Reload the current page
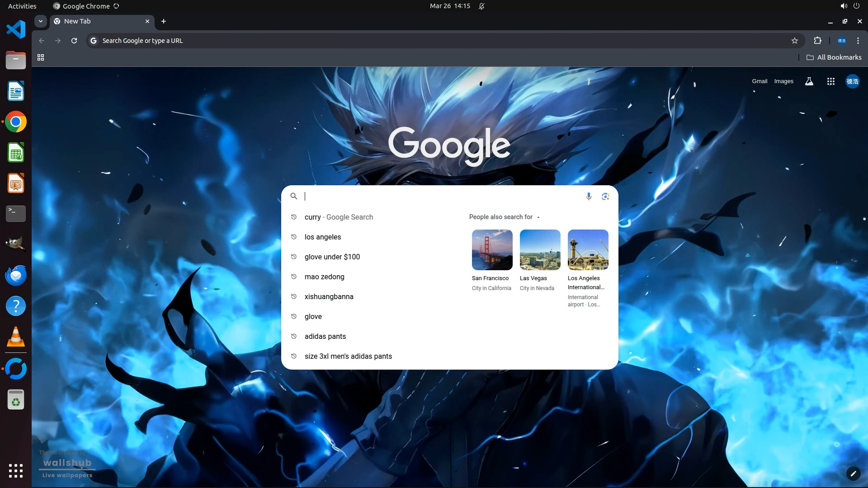Screen dimensions: 868x488 click(74, 41)
